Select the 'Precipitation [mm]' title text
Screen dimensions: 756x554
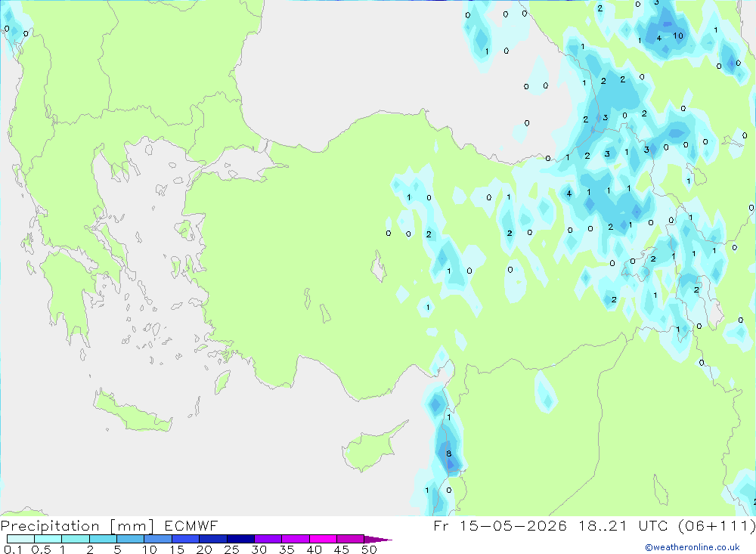77,525
